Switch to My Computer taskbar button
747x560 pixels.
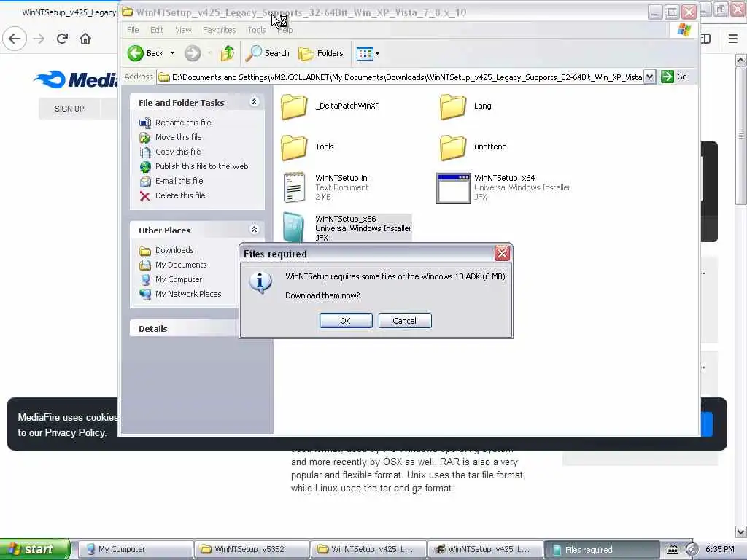(135, 549)
